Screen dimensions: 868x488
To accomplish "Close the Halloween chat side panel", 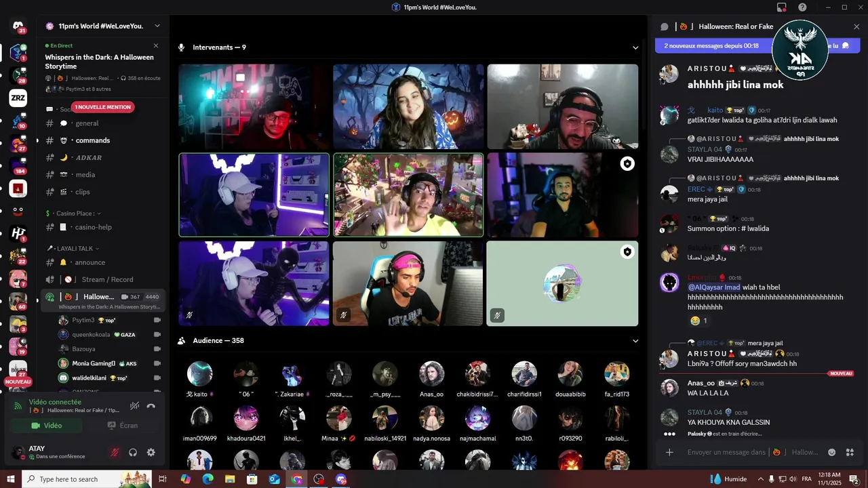I will point(856,26).
